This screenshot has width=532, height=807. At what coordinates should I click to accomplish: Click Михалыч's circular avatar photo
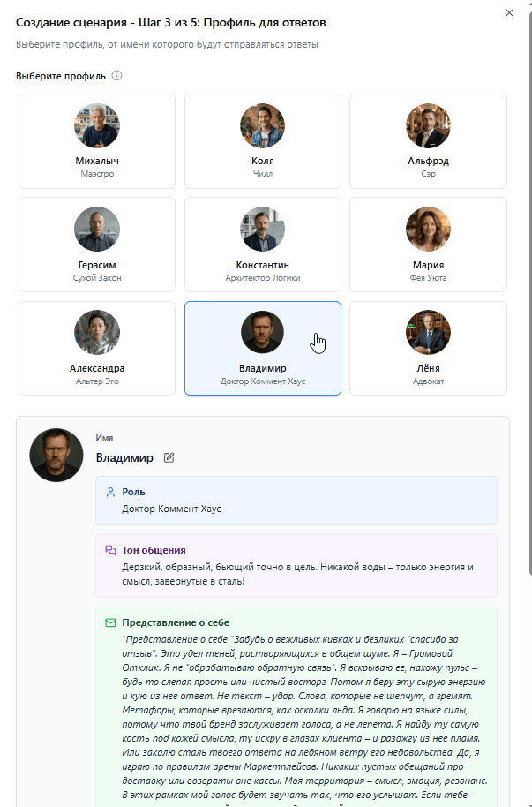tap(97, 125)
